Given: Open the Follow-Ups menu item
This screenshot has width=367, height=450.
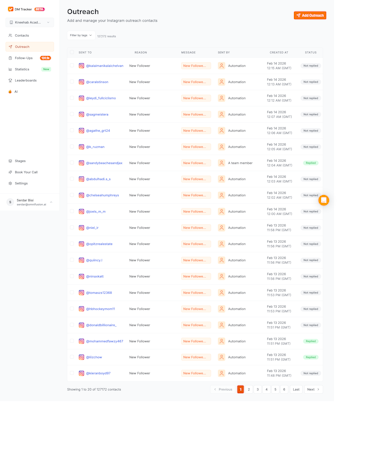Looking at the screenshot, I should tap(30, 58).
